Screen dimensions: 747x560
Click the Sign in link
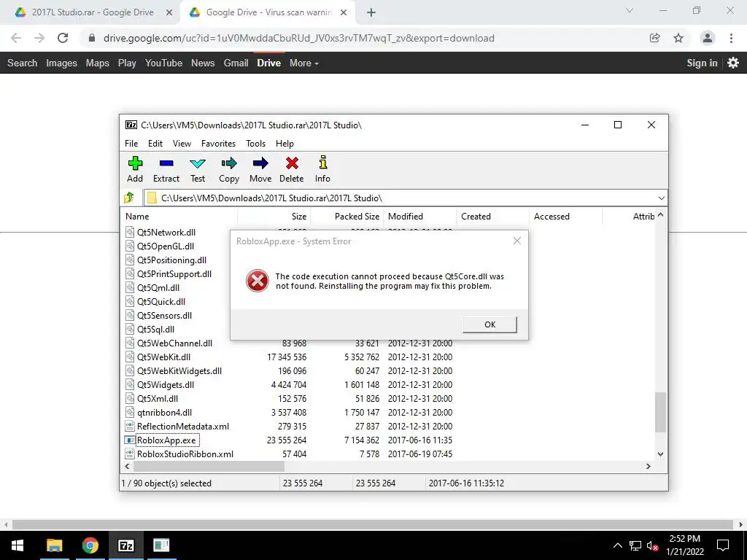point(702,63)
